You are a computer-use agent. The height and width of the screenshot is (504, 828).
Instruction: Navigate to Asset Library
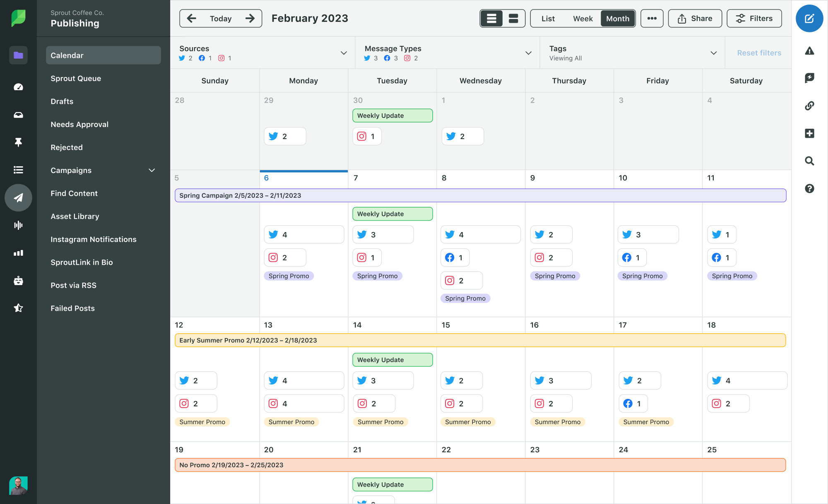75,216
